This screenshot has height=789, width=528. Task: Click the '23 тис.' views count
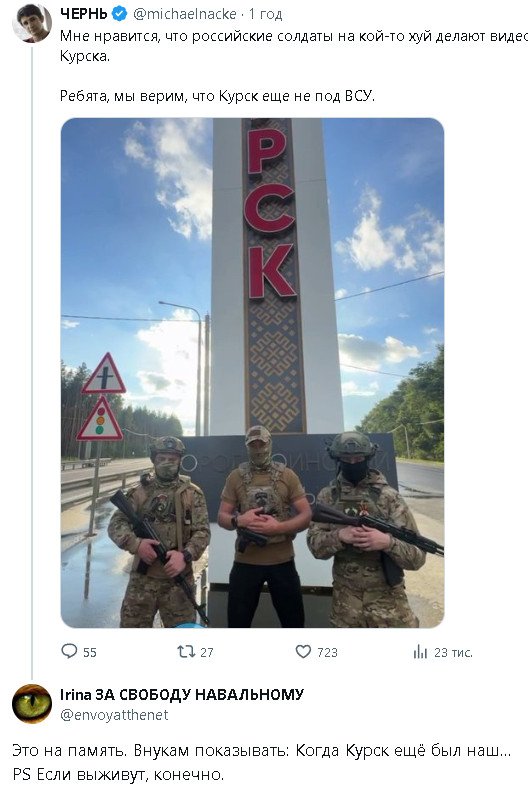pos(454,653)
